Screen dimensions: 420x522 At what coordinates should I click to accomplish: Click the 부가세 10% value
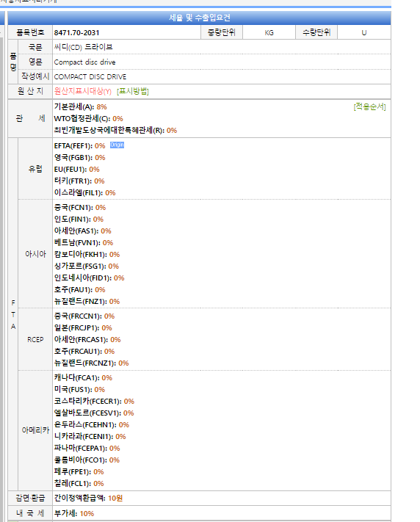click(74, 513)
